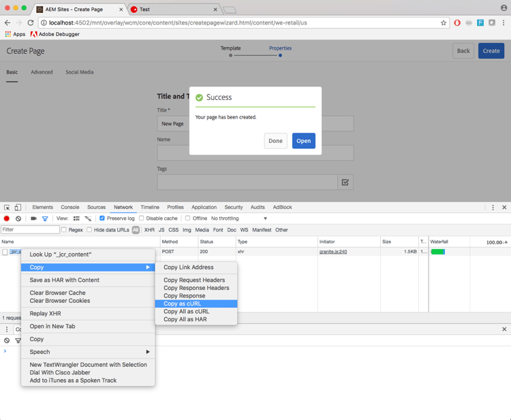Select Replay XHR
The image size is (511, 420).
[x=88, y=314]
